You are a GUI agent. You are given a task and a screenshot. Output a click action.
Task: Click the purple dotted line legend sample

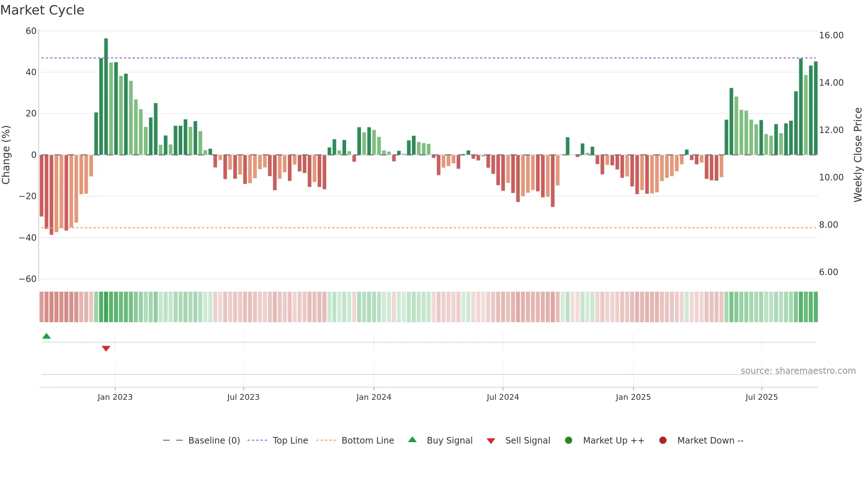(x=257, y=440)
